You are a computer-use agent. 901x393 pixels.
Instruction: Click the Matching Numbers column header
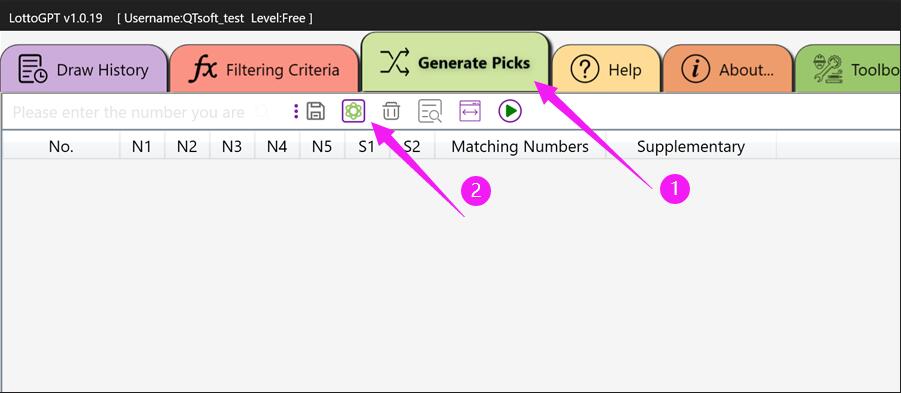(520, 147)
